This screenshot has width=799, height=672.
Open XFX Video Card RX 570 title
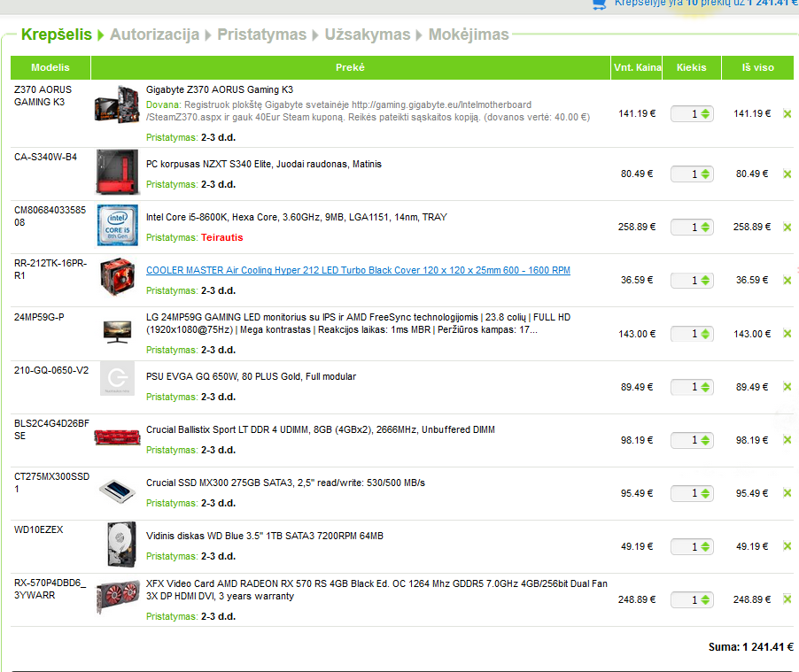[x=376, y=590]
